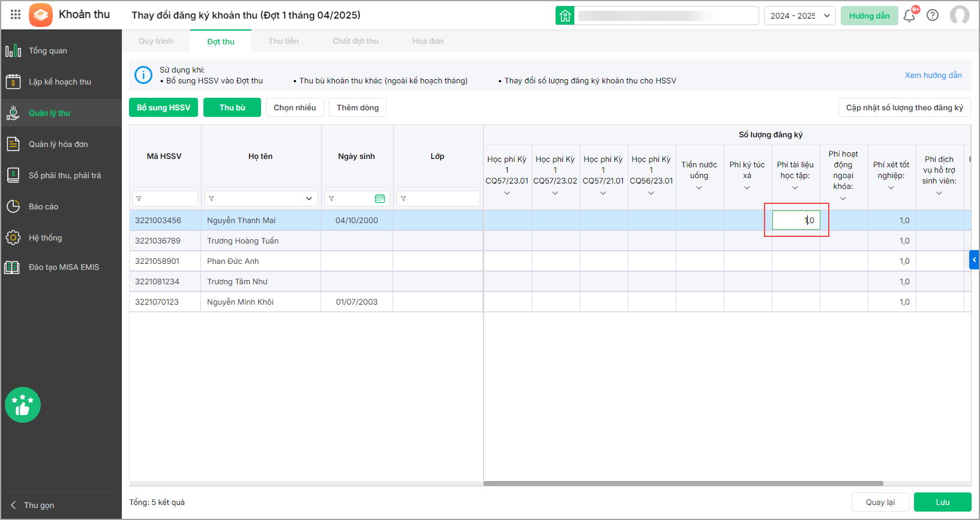Click the Bổ sung HSSV button
The image size is (980, 520).
(163, 107)
